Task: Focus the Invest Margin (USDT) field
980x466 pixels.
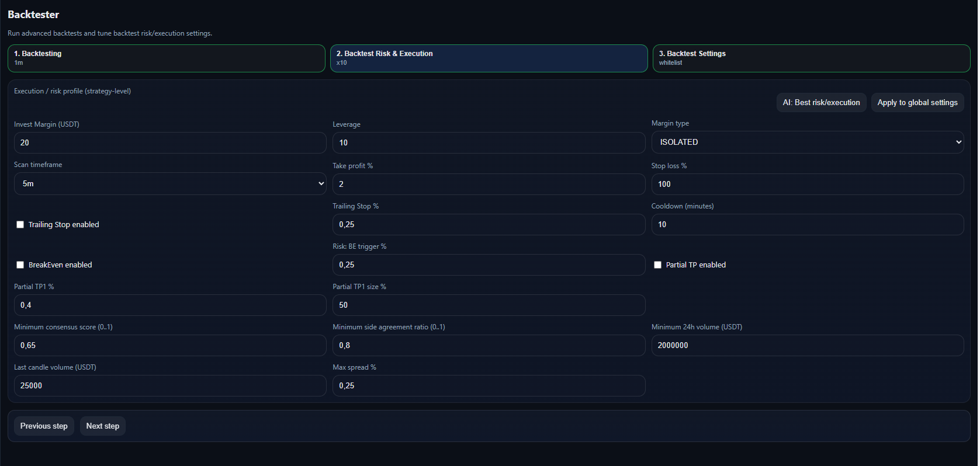Action: pos(170,143)
